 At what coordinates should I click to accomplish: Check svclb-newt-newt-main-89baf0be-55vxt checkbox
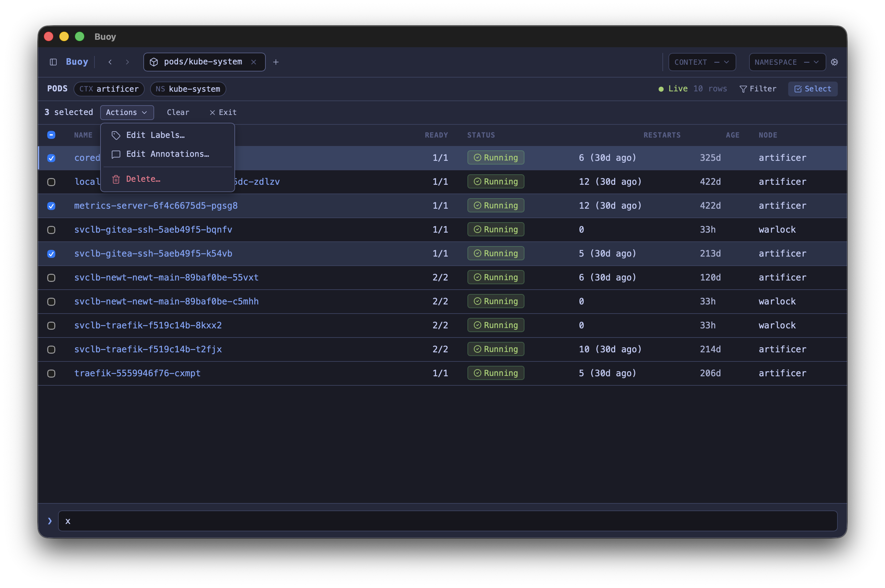point(51,277)
